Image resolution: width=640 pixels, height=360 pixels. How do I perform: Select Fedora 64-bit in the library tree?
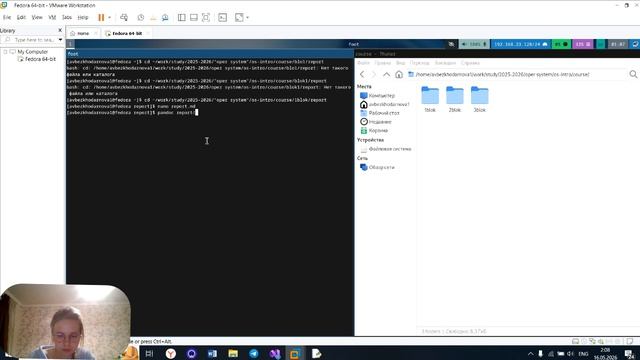[40, 59]
